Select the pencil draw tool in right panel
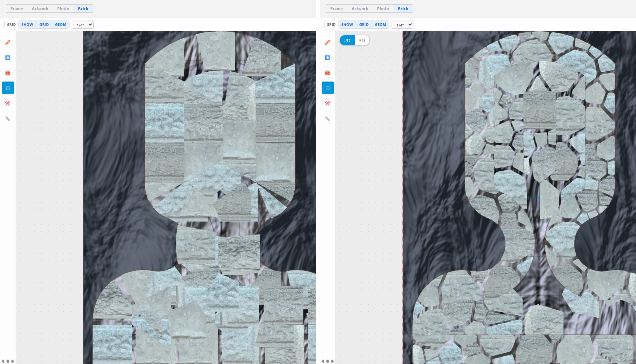 point(327,42)
